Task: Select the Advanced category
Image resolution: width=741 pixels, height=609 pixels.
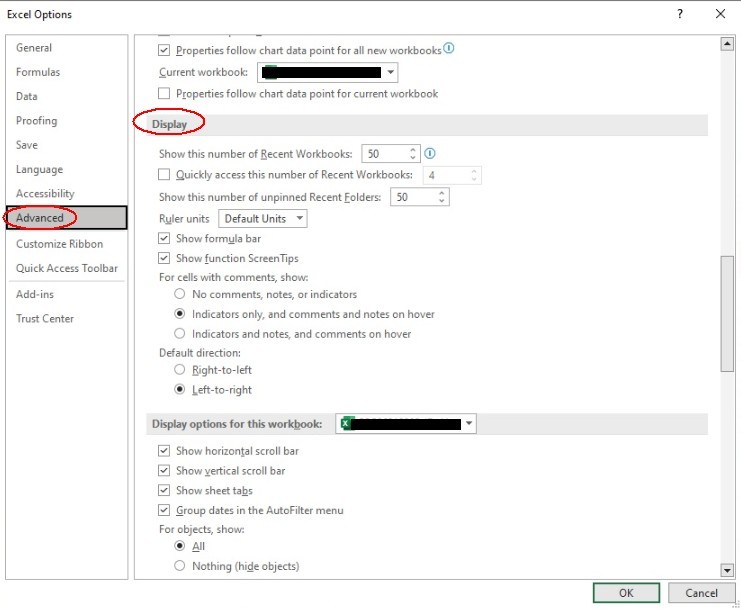Action: coord(67,218)
